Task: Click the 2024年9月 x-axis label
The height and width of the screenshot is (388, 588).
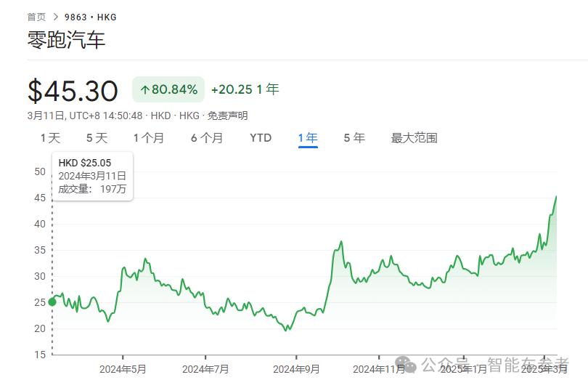Action: (296, 369)
